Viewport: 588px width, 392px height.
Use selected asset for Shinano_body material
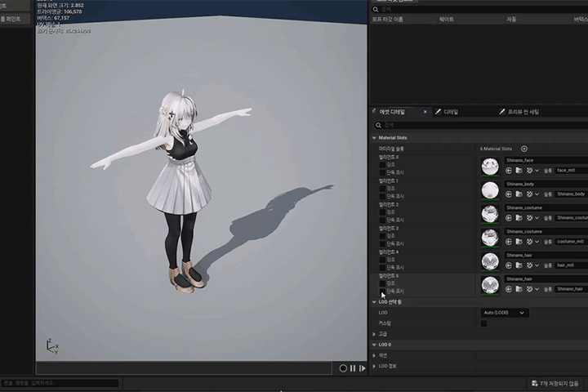pyautogui.click(x=509, y=194)
